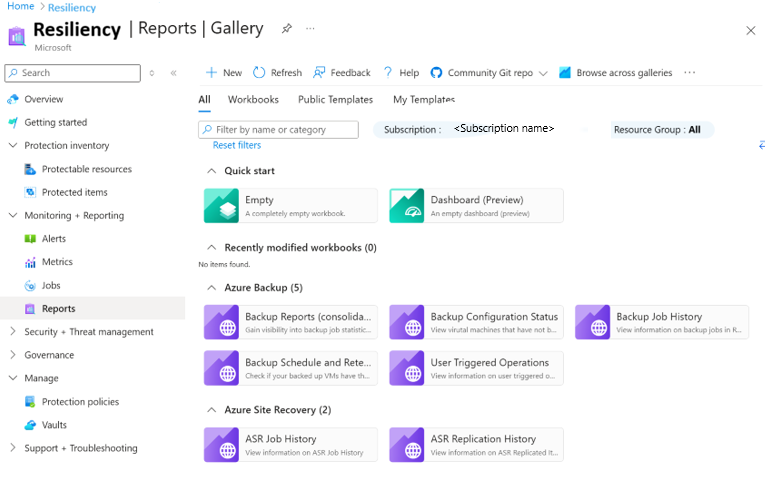Click the Resiliency service icon in header
Screen dimensions: 765x492
click(x=17, y=37)
